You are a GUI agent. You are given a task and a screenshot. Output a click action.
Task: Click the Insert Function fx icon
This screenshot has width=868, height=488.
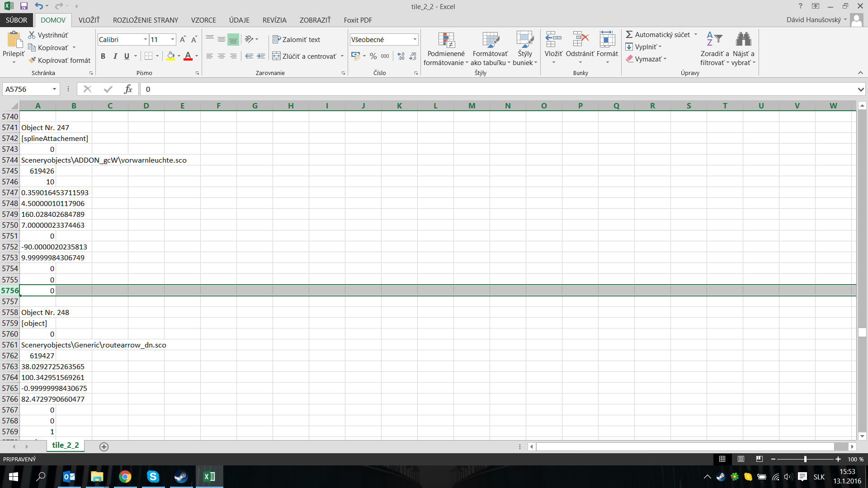[128, 89]
